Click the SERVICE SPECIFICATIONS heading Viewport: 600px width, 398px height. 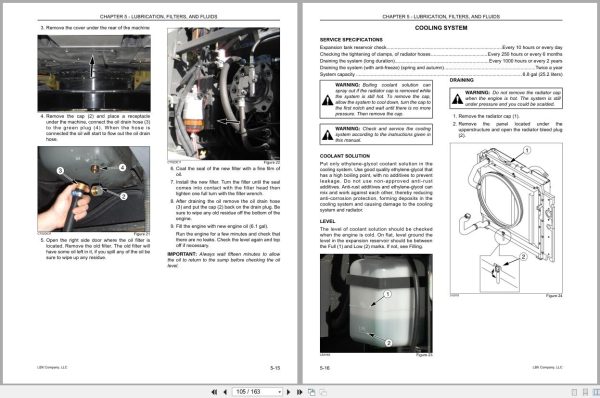click(x=351, y=40)
